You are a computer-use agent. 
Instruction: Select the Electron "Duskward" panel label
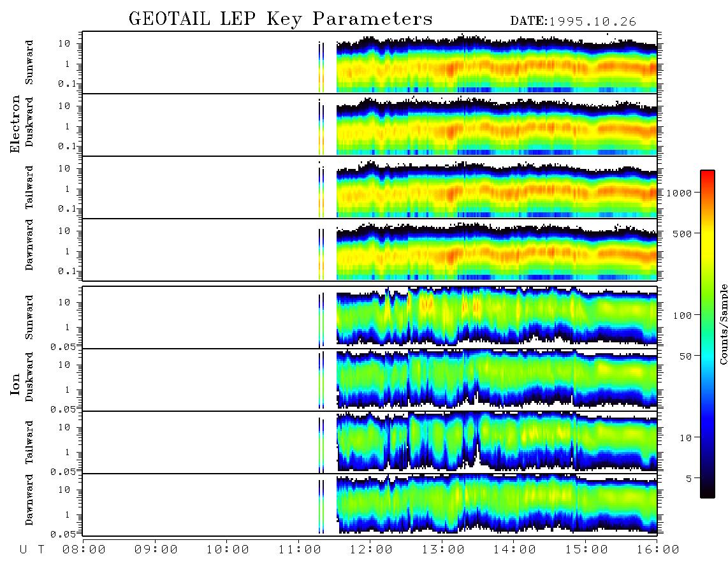[x=29, y=122]
